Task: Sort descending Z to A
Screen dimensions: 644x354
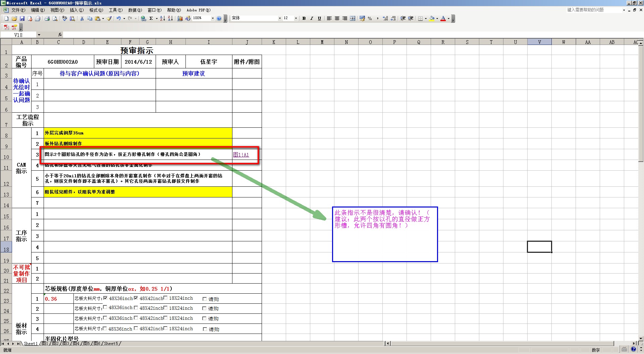Action: (x=170, y=18)
